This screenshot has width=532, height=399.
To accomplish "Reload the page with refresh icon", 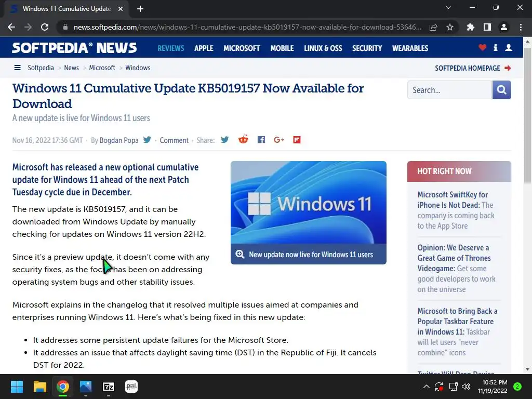I will point(45,27).
